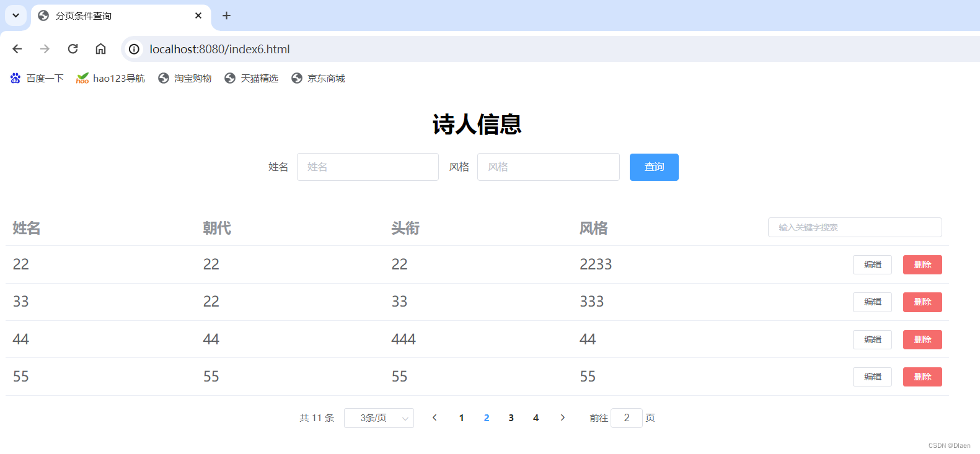Edit the row with name 22
Viewport: 980px width, 454px height.
tap(872, 264)
